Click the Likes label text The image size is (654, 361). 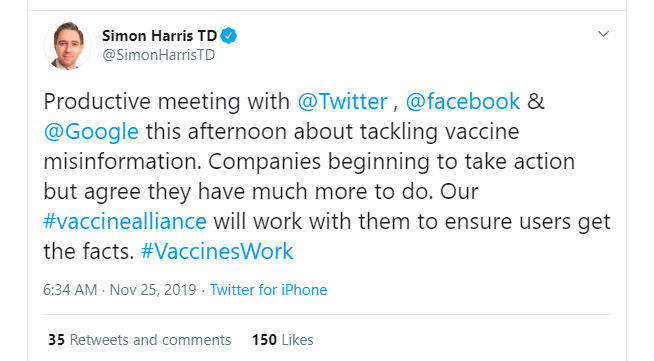pos(297,340)
